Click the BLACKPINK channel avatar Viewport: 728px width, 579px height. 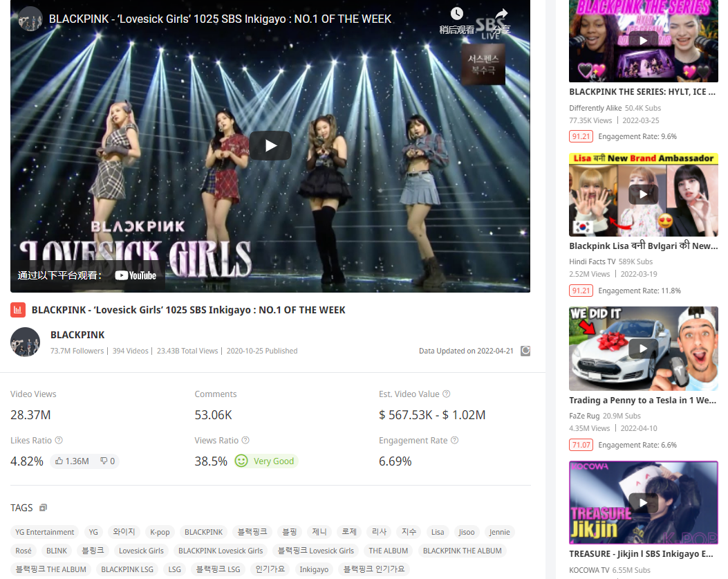pyautogui.click(x=26, y=342)
